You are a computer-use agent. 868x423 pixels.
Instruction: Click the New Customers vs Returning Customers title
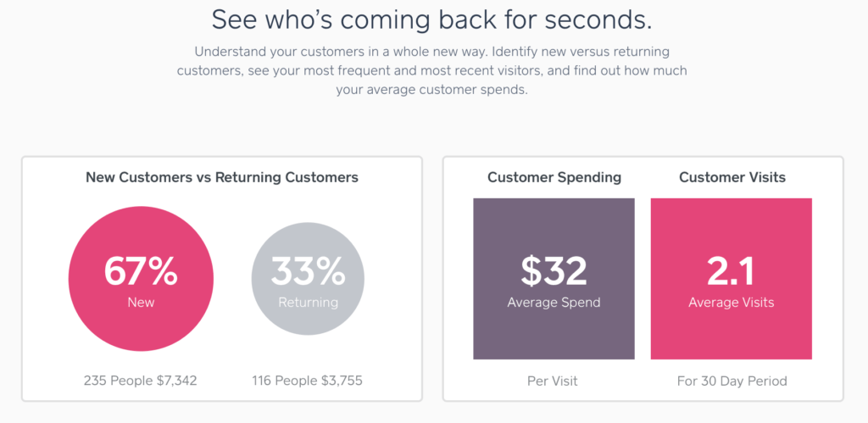(x=222, y=178)
